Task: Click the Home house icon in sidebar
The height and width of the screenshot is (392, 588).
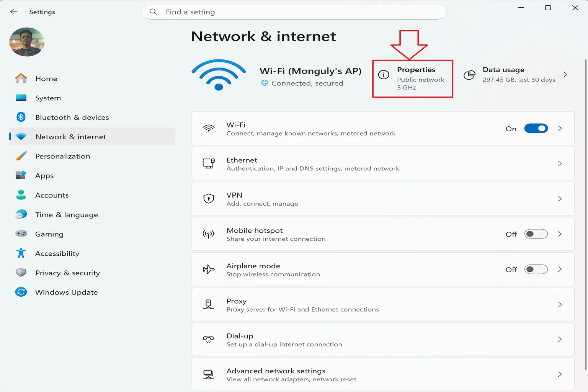Action: [21, 78]
